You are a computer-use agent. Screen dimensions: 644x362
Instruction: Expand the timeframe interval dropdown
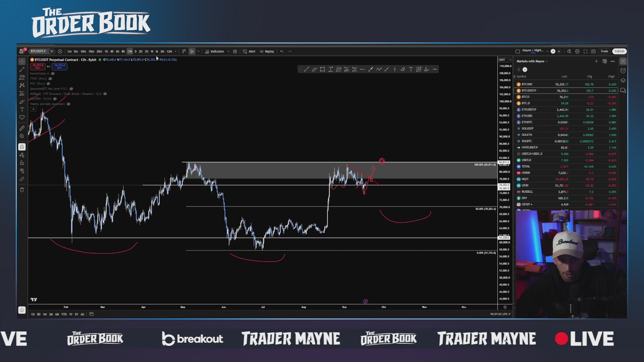(175, 51)
